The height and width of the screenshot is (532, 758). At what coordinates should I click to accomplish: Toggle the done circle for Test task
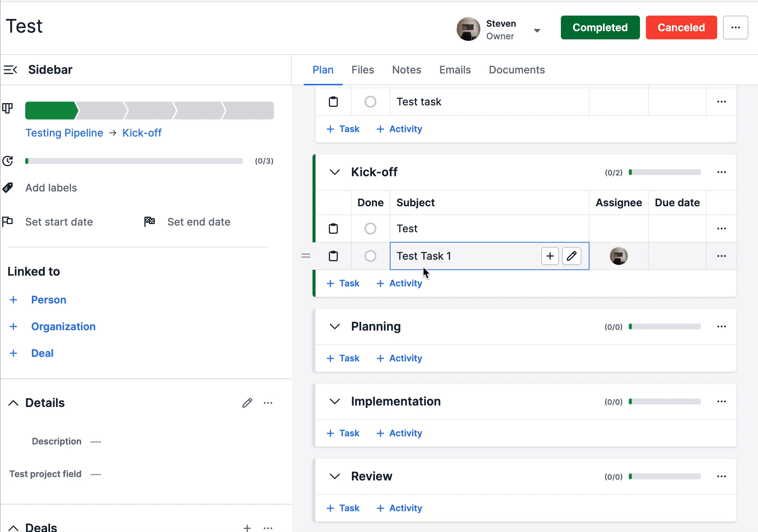tap(370, 102)
